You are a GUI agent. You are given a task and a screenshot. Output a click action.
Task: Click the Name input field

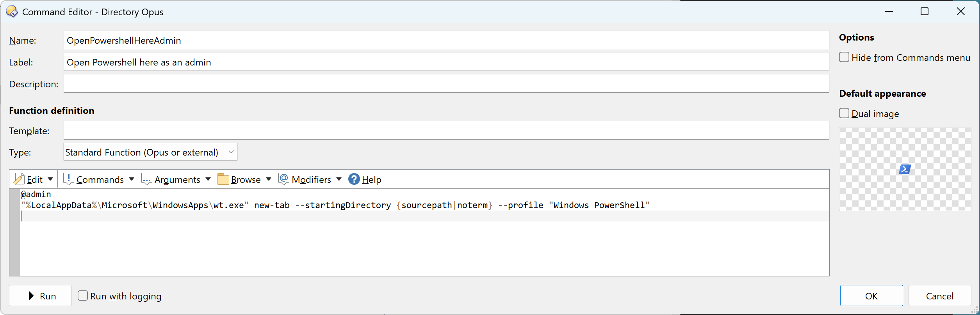pyautogui.click(x=446, y=40)
